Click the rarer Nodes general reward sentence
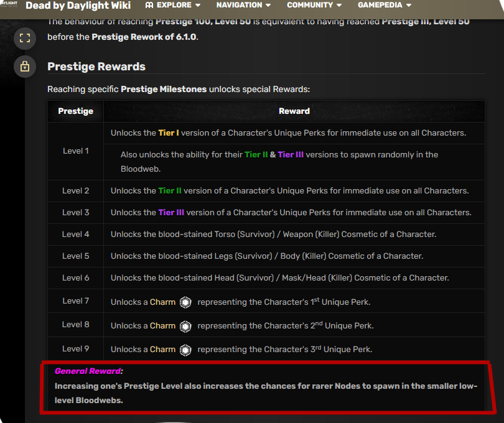 [266, 393]
